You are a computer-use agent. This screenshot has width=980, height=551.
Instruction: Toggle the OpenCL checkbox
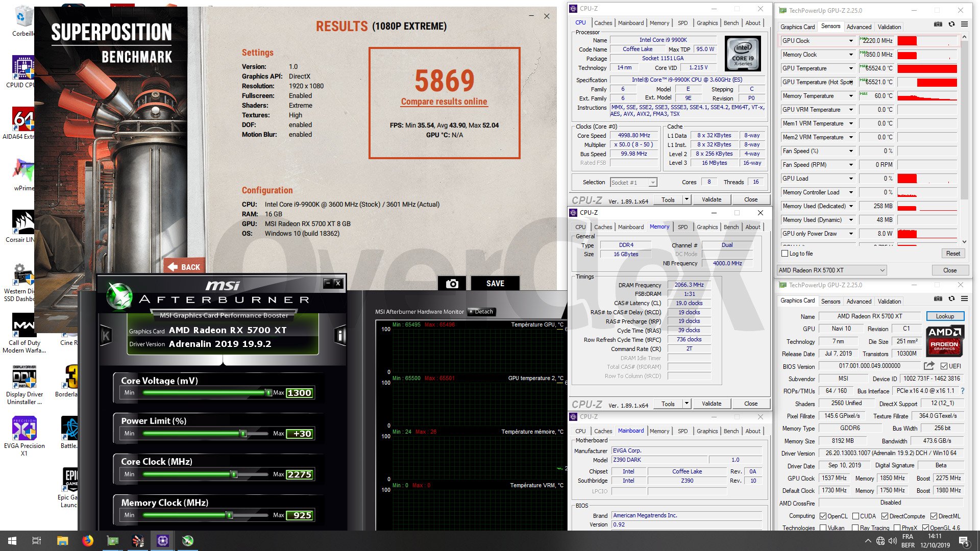(x=823, y=516)
